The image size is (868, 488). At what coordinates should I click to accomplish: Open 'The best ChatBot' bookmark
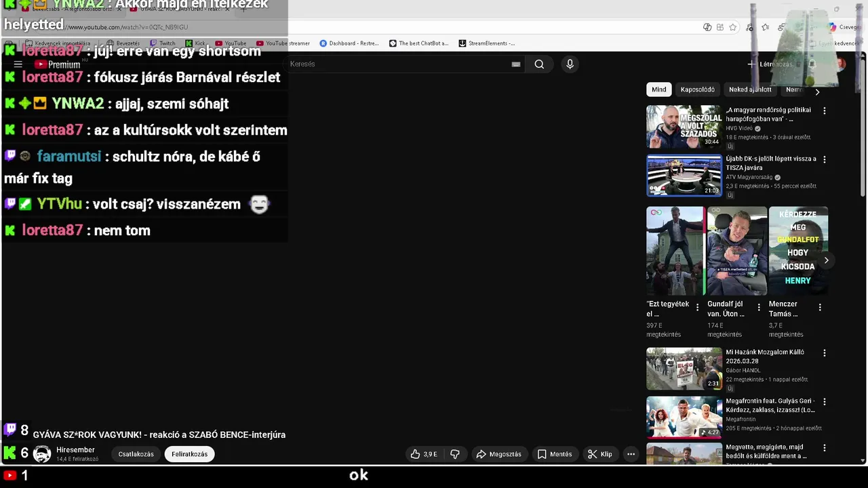coord(418,43)
